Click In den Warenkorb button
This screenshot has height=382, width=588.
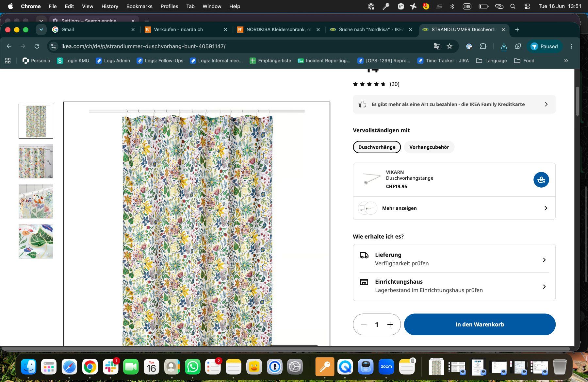coord(480,324)
